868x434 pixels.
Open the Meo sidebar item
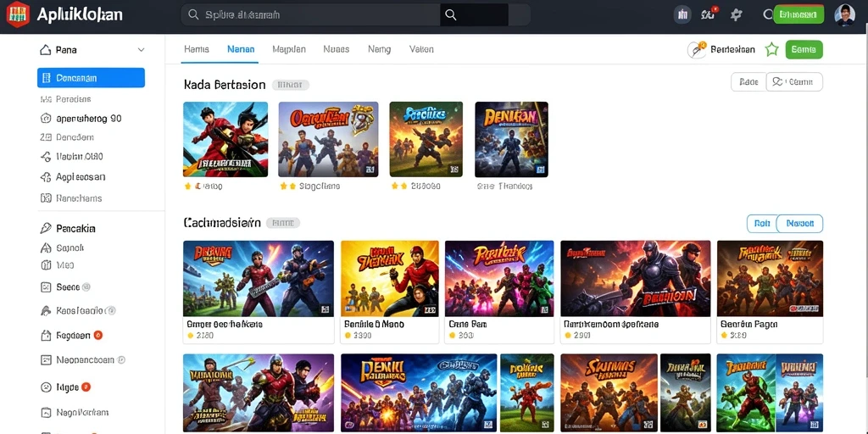58,265
